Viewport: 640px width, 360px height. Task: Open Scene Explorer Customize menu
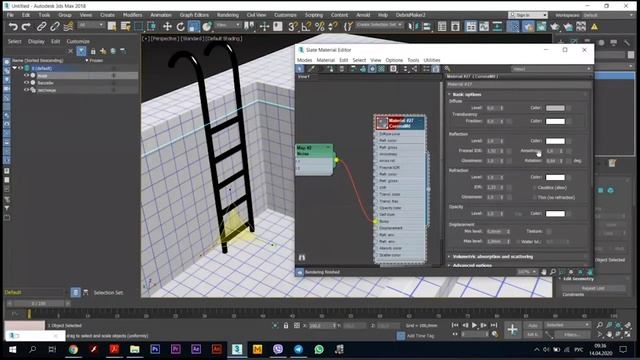(78, 41)
